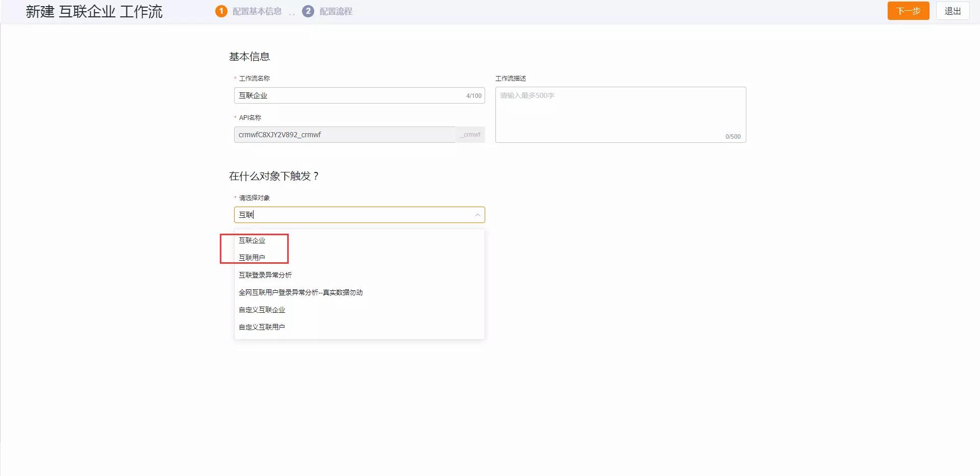Click the 下一步 button
This screenshot has height=476, width=980.
[x=908, y=11]
